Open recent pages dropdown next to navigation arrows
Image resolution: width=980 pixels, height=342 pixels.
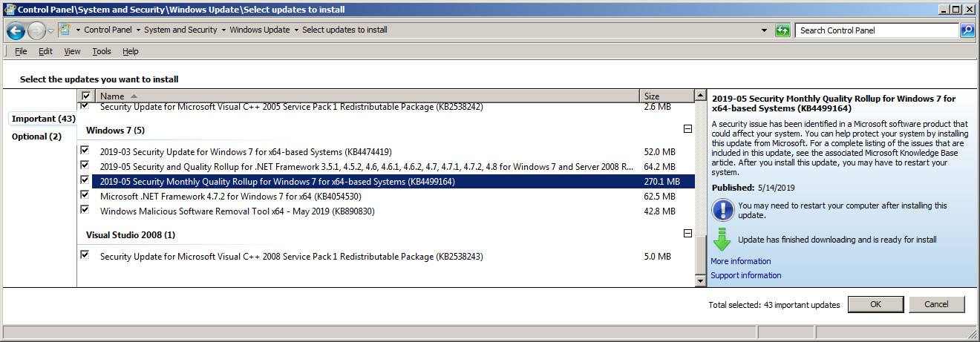coord(50,30)
